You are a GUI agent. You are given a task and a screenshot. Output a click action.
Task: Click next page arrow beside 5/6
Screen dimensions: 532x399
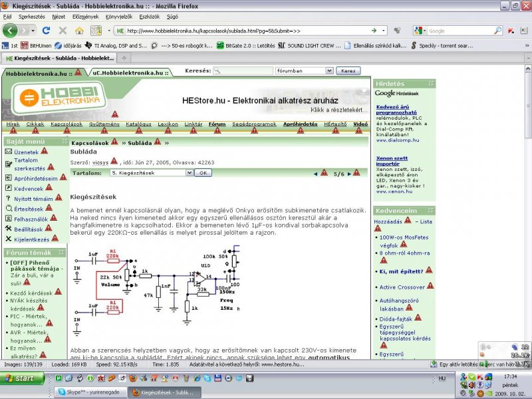tap(349, 174)
